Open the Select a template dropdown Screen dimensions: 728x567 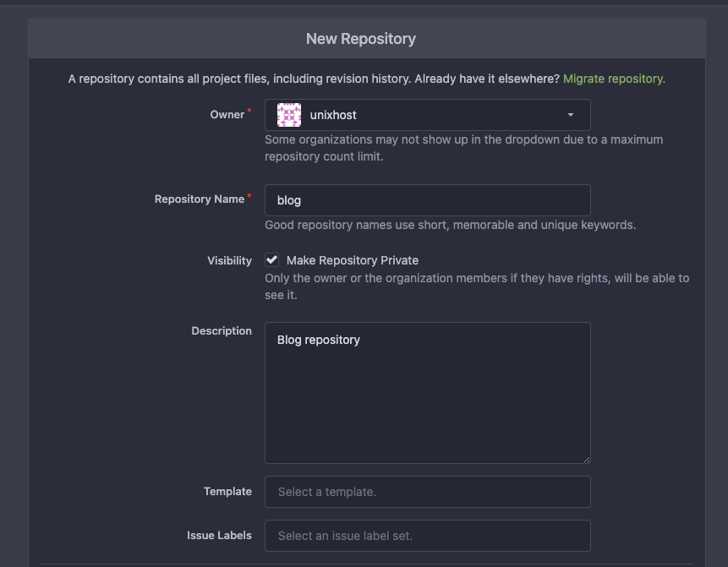click(427, 492)
